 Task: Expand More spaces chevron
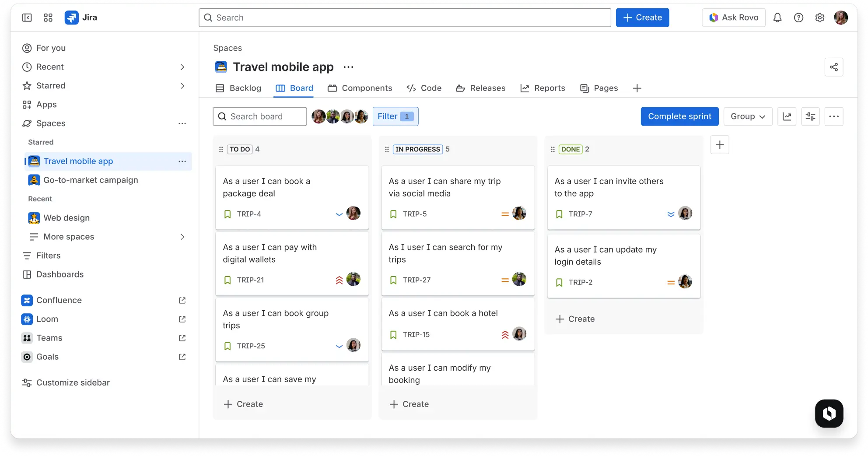(182, 237)
